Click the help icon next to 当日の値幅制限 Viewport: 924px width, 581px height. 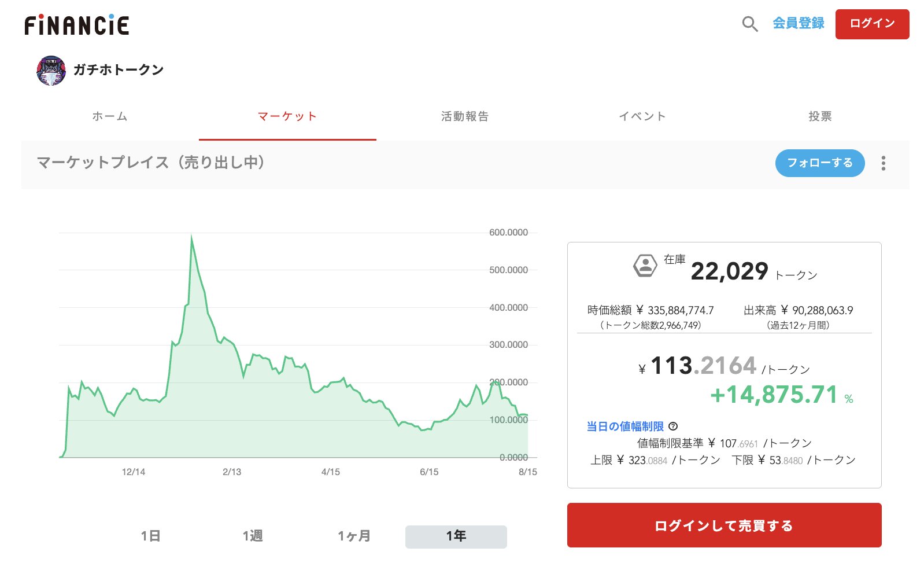(x=673, y=426)
